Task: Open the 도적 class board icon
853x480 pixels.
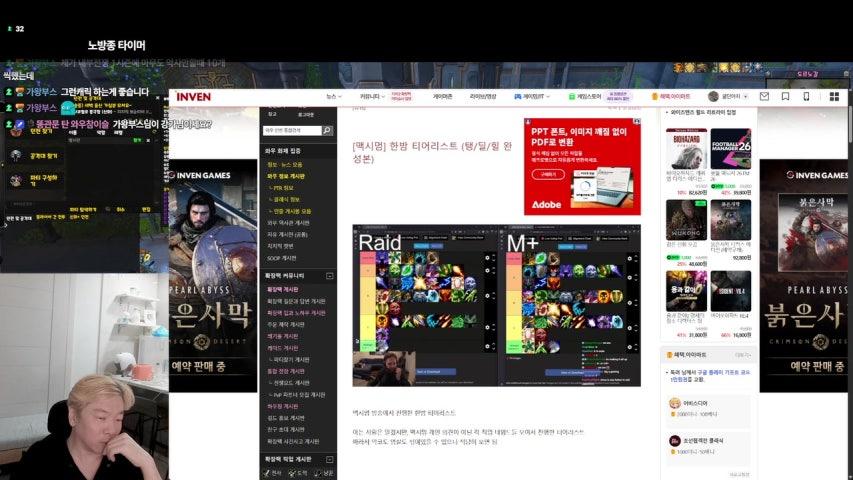Action: point(298,473)
